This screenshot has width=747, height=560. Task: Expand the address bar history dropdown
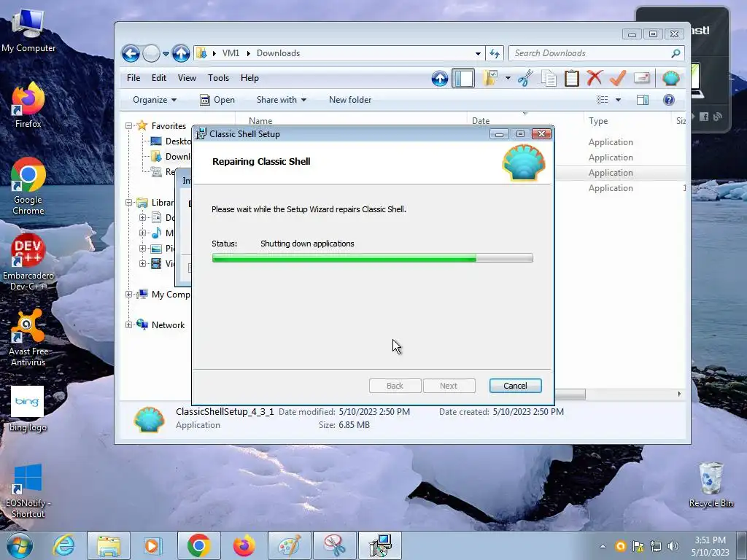tap(478, 54)
